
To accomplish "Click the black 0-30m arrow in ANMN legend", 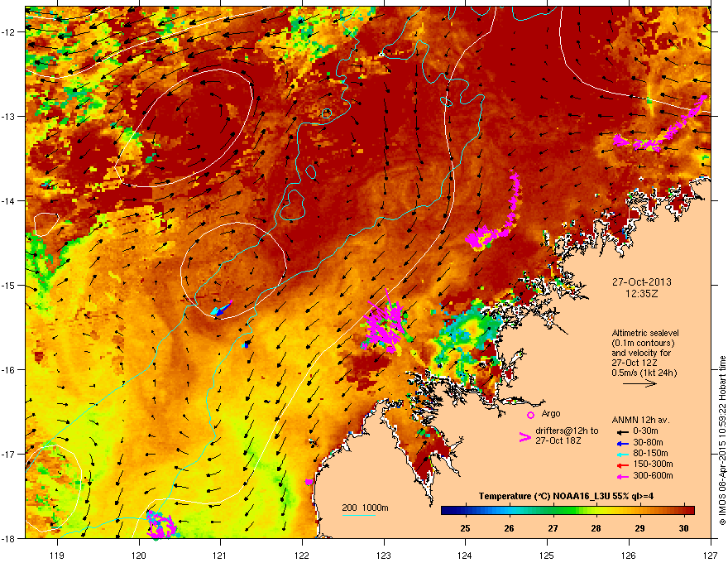I will (622, 432).
